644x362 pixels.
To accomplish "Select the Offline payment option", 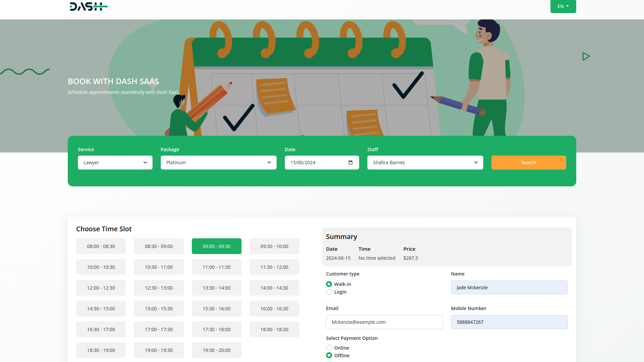I will [x=329, y=356].
